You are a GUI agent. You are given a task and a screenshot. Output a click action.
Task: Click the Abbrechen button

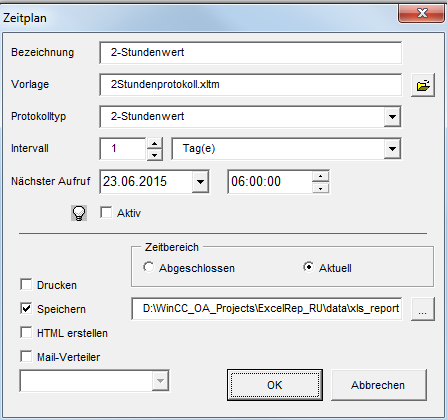379,385
